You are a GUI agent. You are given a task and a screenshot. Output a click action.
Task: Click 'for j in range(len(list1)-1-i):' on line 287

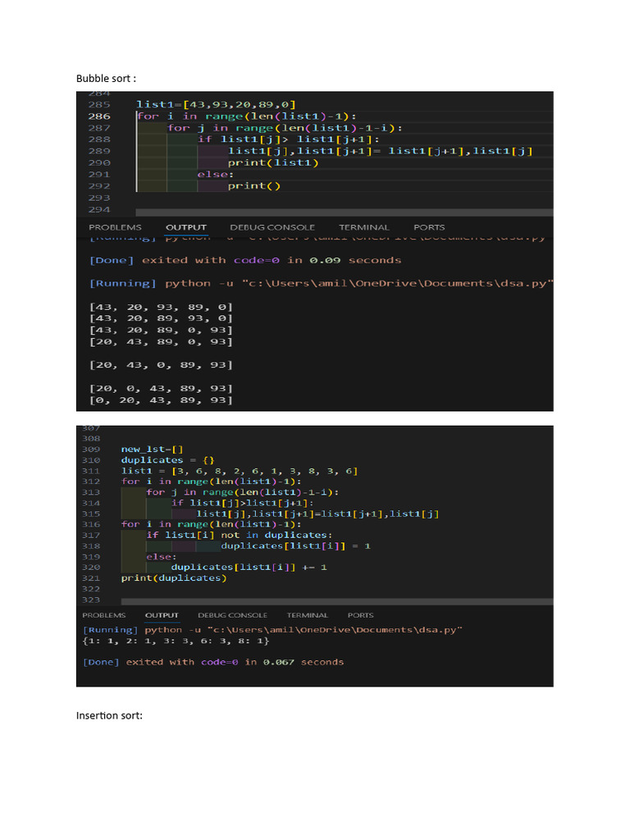click(x=285, y=127)
